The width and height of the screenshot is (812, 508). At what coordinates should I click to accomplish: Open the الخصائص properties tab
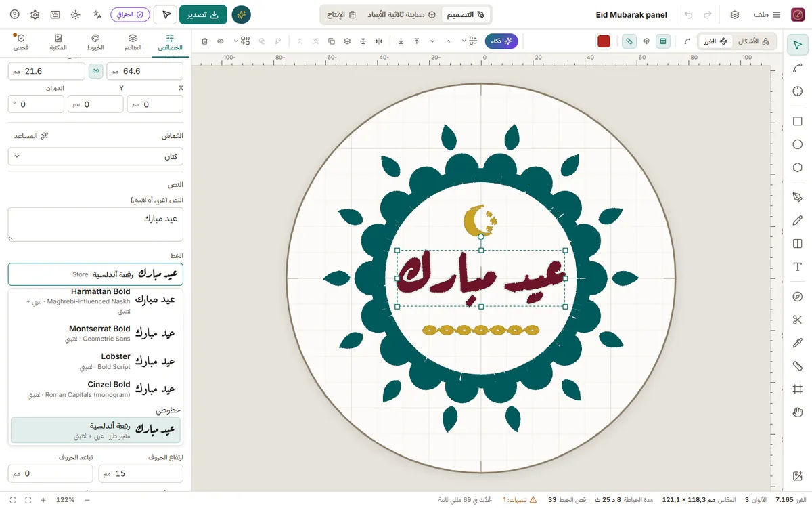[x=170, y=42]
